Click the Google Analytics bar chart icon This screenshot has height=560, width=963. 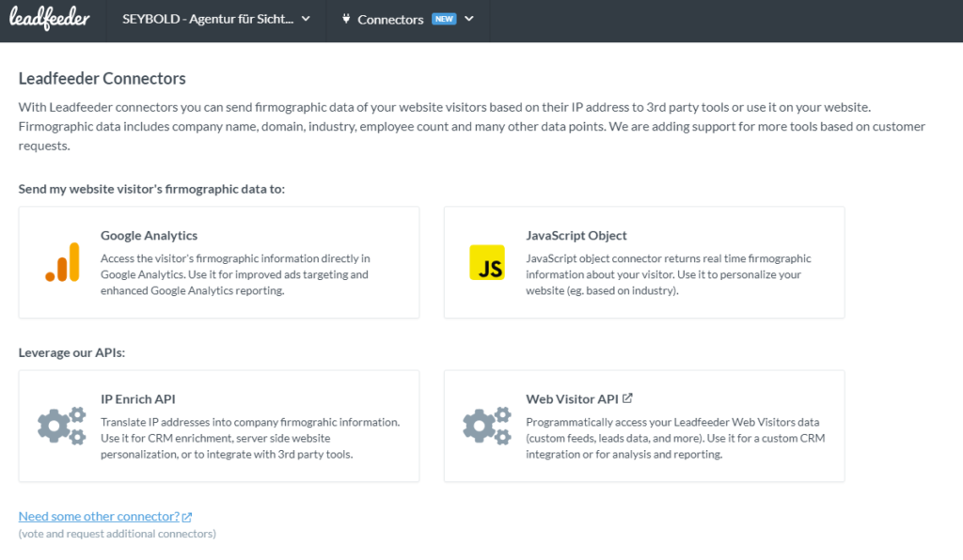click(x=63, y=262)
